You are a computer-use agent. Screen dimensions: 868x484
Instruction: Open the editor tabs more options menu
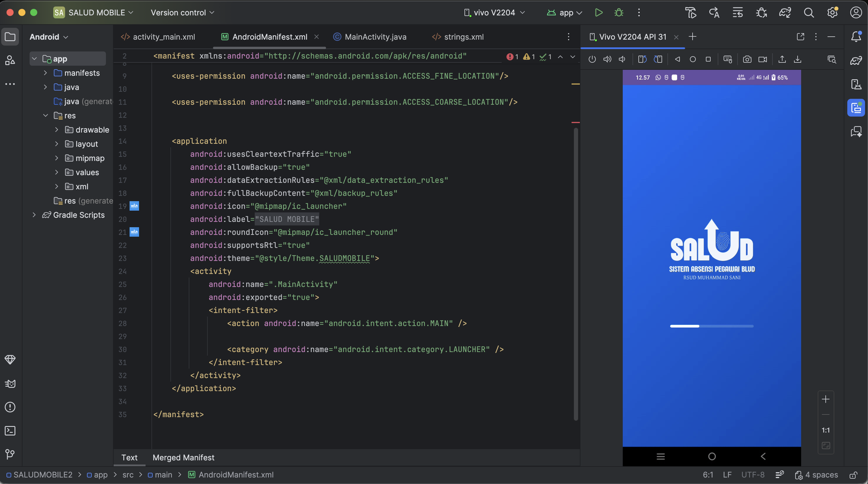point(568,37)
